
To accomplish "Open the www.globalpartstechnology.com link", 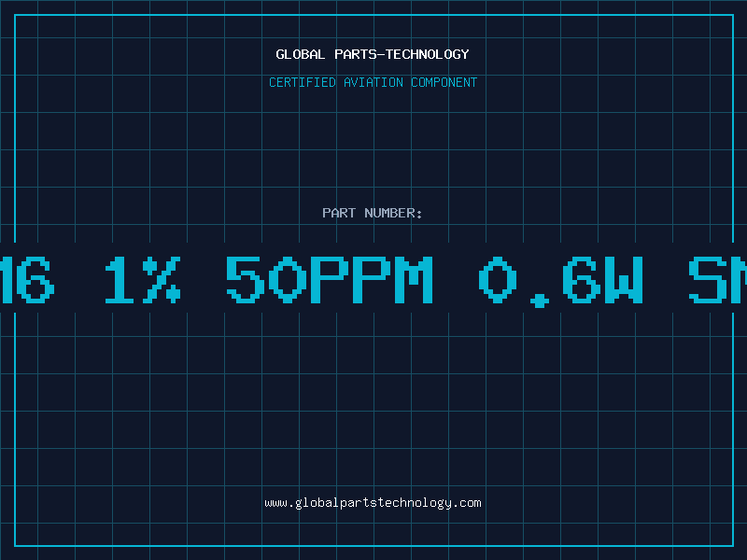I will pyautogui.click(x=373, y=503).
